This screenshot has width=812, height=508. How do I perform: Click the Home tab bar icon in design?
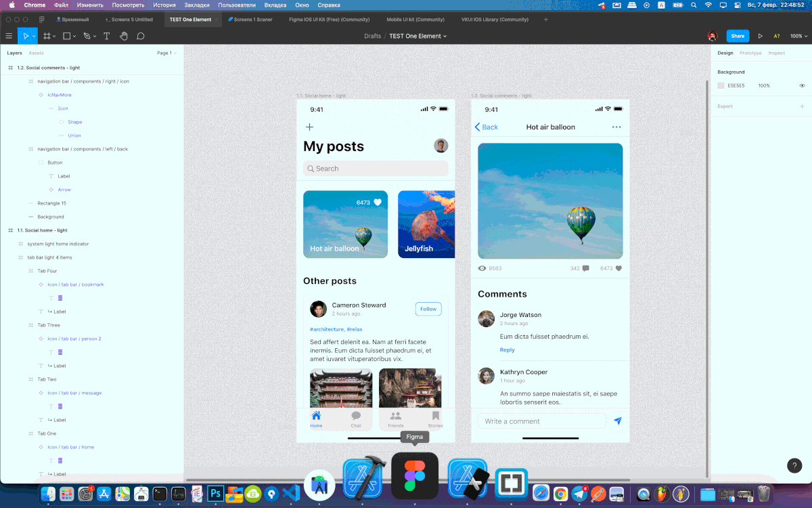316,416
